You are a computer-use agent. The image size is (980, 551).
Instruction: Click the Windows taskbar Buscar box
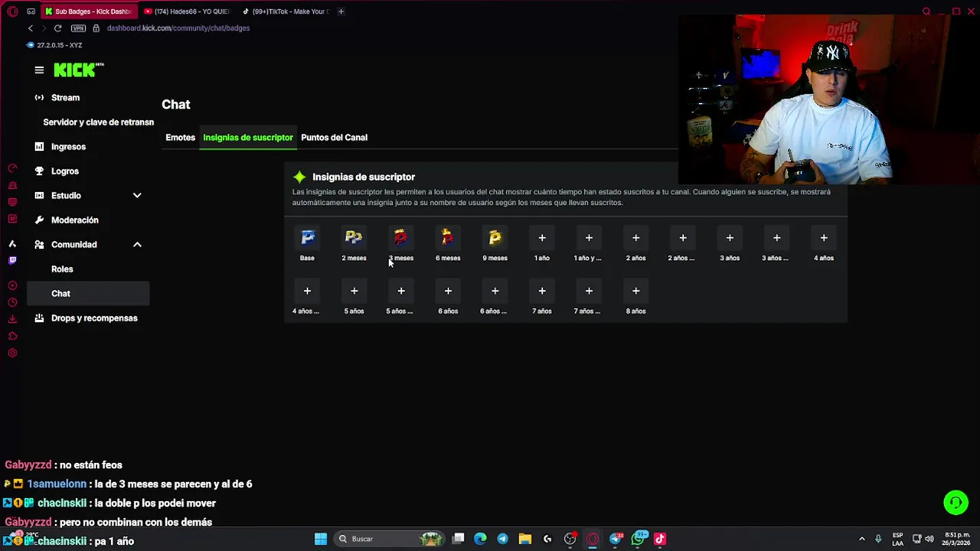tap(390, 539)
